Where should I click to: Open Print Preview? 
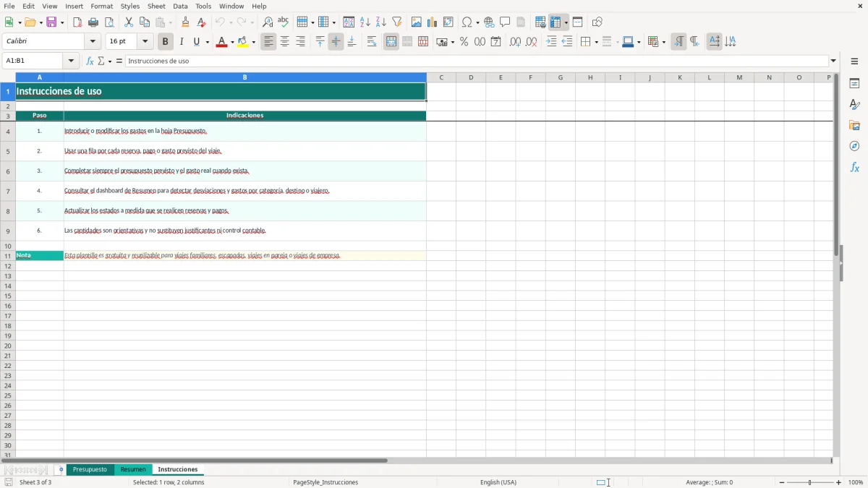point(109,22)
